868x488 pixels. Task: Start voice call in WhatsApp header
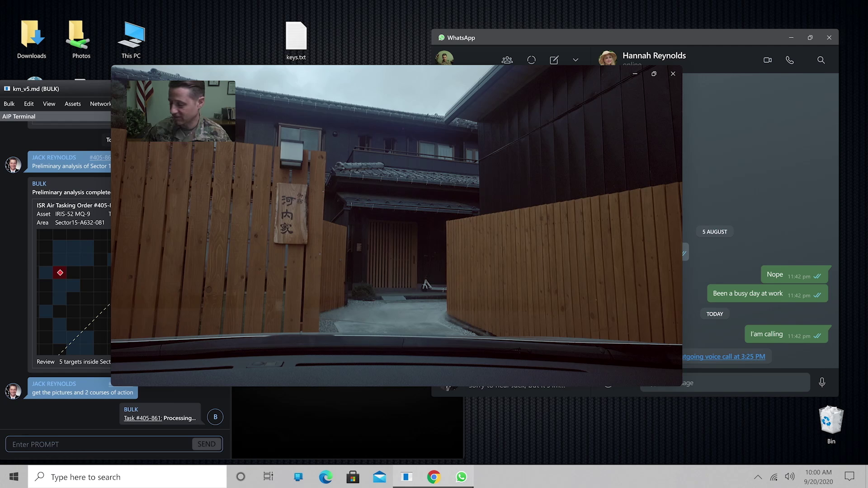(789, 60)
